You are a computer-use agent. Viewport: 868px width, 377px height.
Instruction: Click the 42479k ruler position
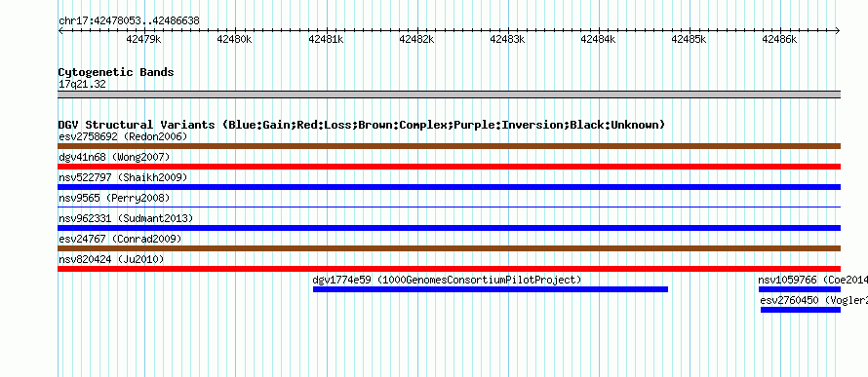(x=144, y=39)
